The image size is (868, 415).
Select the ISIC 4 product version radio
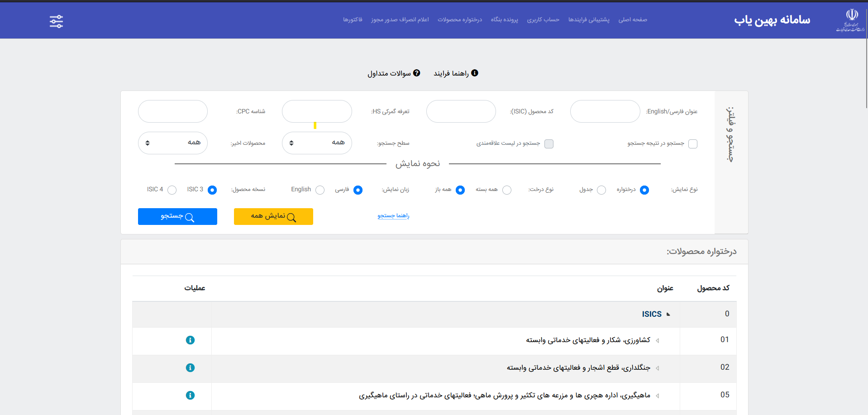pyautogui.click(x=172, y=190)
